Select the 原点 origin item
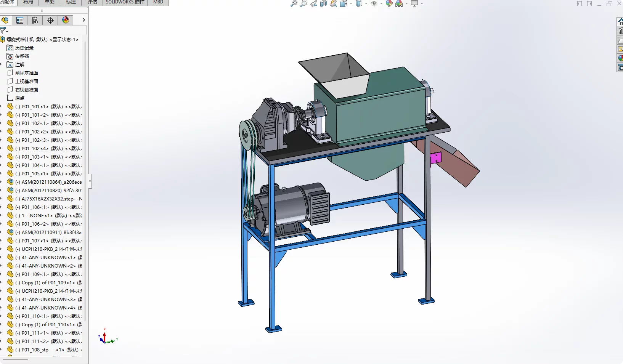Screen dimensions: 623x364 (16, 98)
